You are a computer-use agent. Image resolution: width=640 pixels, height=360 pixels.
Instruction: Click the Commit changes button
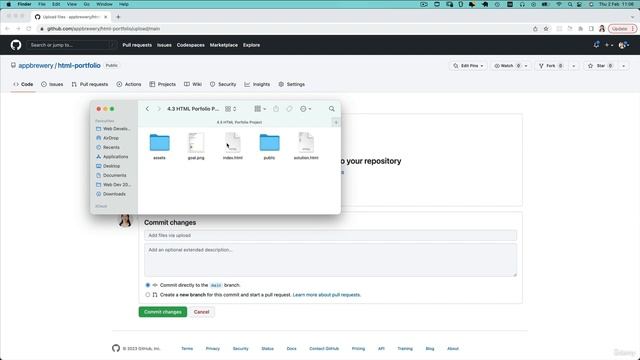[x=163, y=312]
